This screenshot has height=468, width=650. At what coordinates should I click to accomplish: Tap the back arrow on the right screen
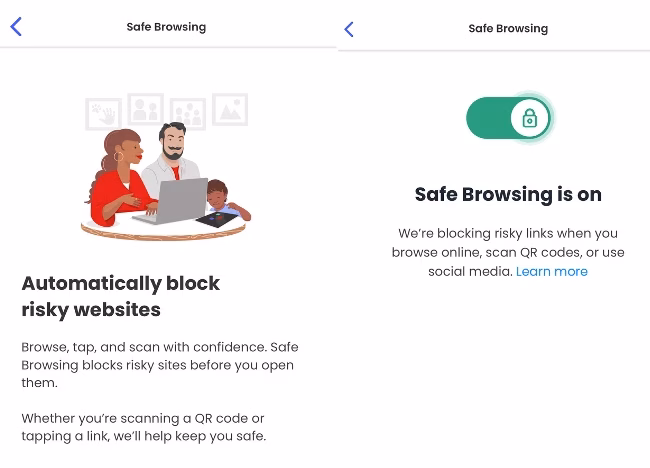(349, 29)
